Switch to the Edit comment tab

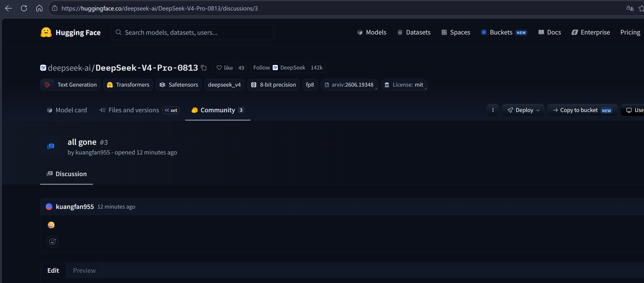tap(53, 270)
